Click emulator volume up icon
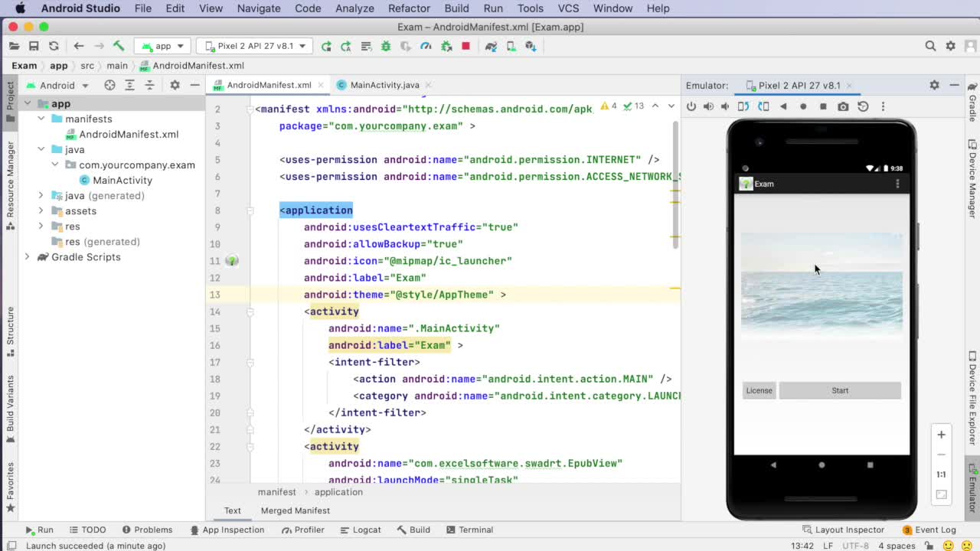This screenshot has height=551, width=980. 708,106
